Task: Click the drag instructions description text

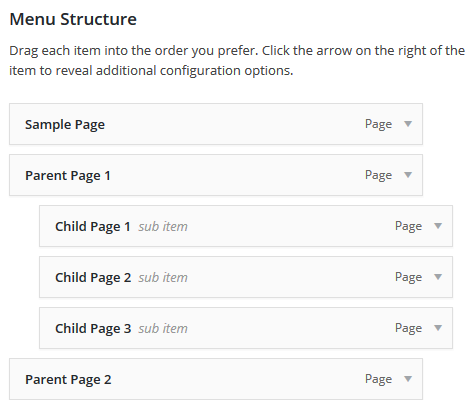Action: (237, 61)
